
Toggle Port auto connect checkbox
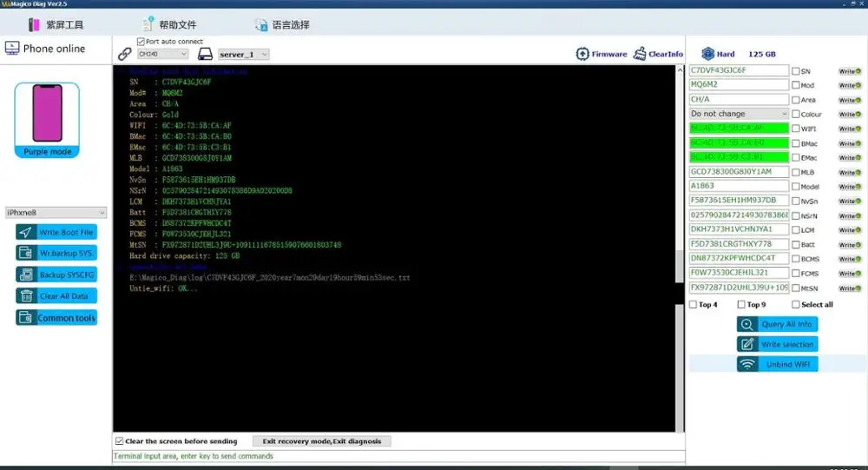141,42
